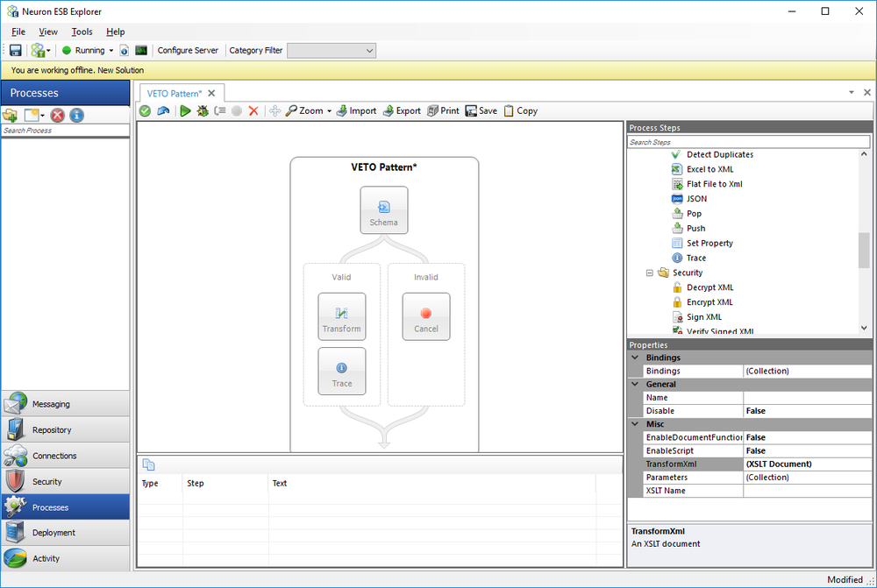The height and width of the screenshot is (588, 877).
Task: Open the Help menu
Action: point(115,32)
